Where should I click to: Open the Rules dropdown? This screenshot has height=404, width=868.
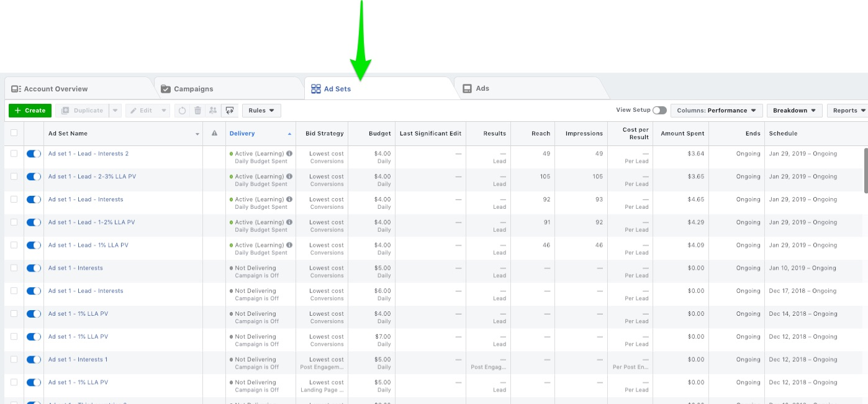[261, 110]
